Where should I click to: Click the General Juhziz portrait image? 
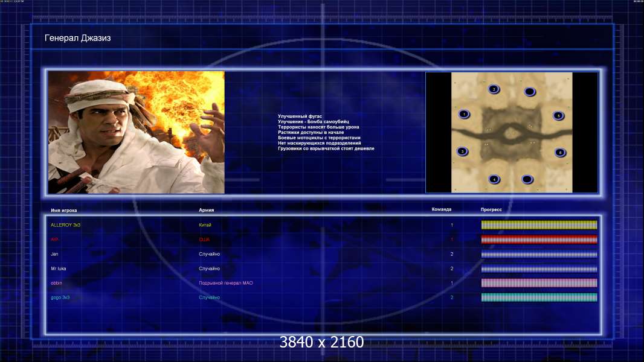(137, 132)
